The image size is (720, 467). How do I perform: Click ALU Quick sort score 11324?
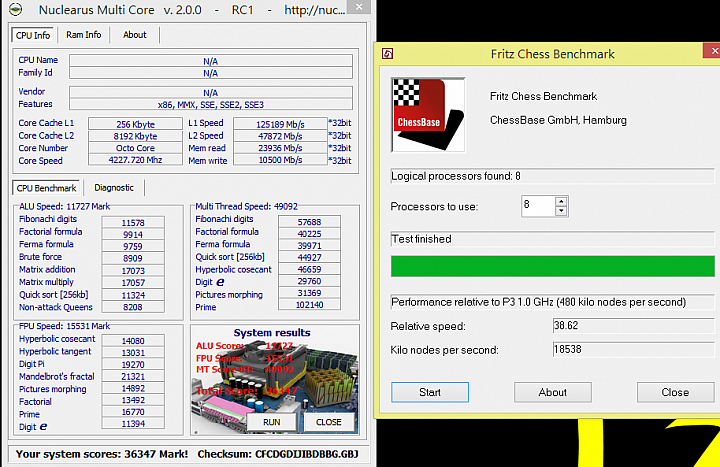[133, 295]
